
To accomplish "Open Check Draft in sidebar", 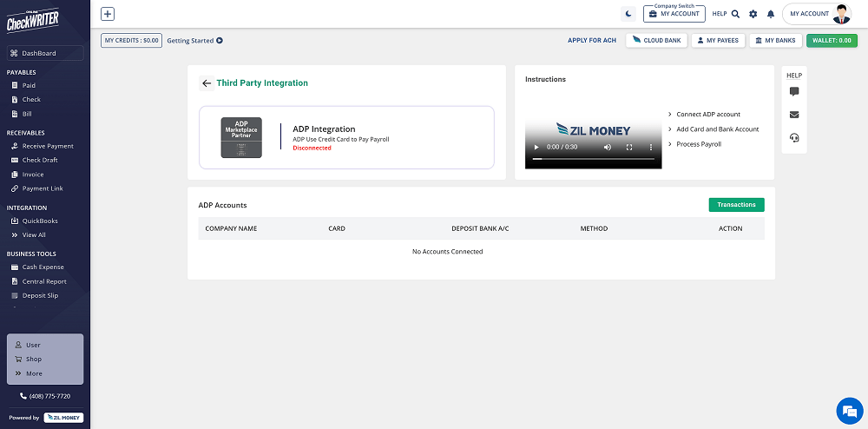I will 40,160.
